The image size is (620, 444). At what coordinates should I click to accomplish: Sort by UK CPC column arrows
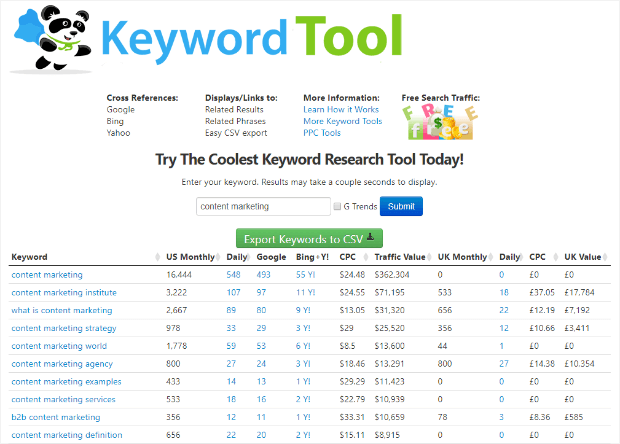click(556, 257)
